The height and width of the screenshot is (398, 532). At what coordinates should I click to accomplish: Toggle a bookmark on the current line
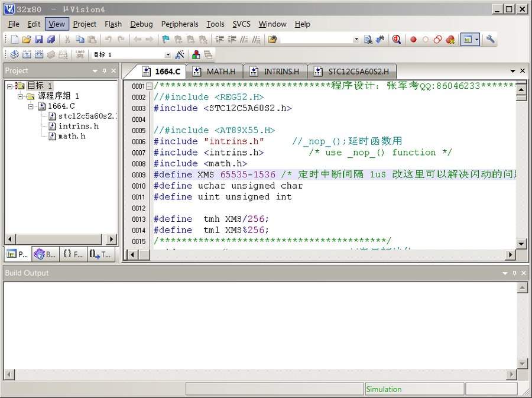tap(166, 39)
